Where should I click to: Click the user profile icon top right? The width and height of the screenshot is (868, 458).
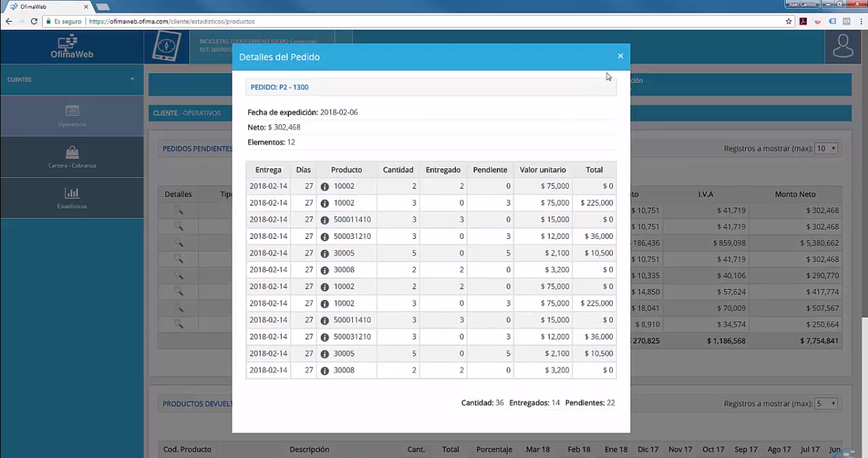click(x=843, y=47)
